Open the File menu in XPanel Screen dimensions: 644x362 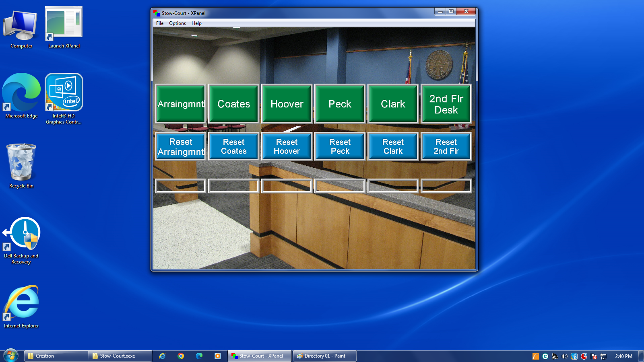160,23
